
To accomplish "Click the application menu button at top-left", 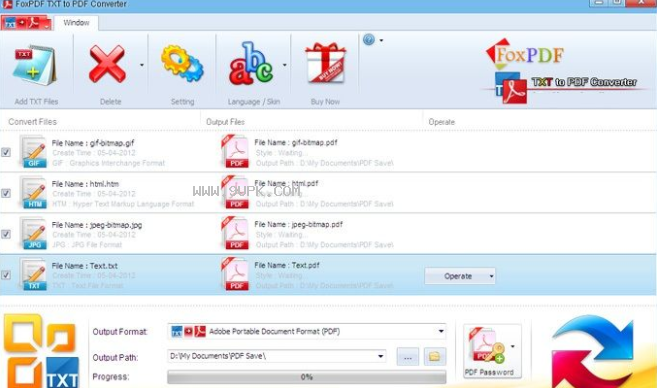I will coord(27,23).
